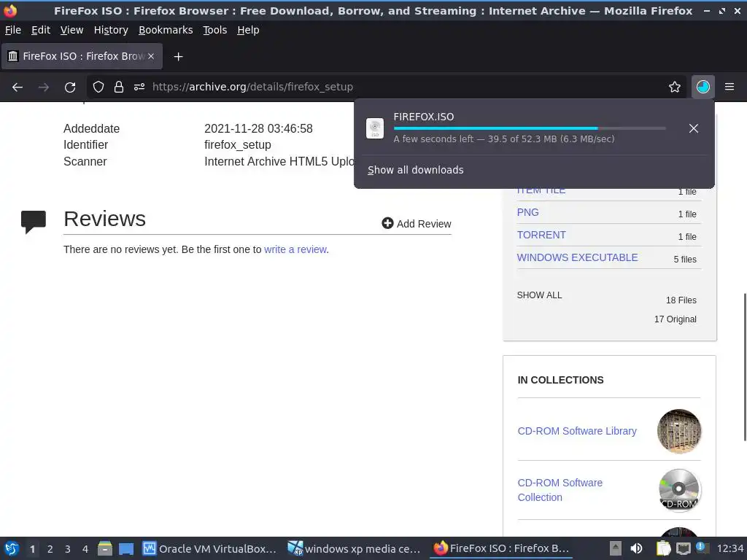Reload the current page

tap(70, 87)
